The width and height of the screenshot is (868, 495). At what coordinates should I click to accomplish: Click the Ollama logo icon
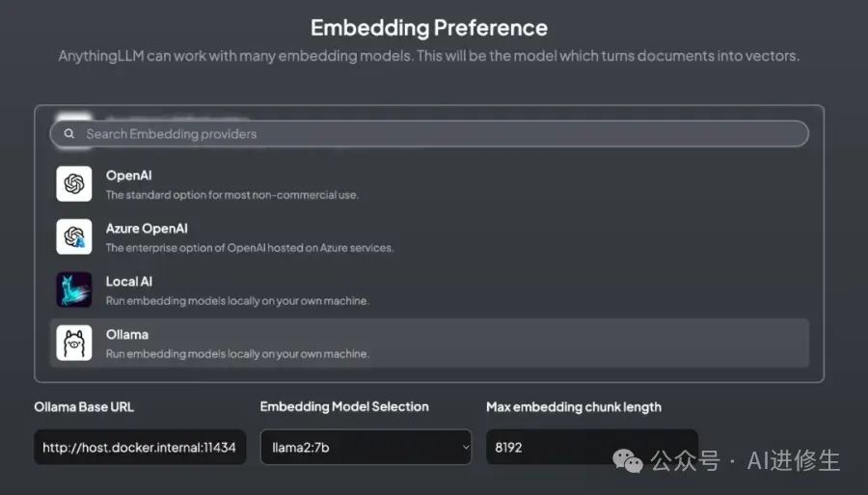[74, 343]
